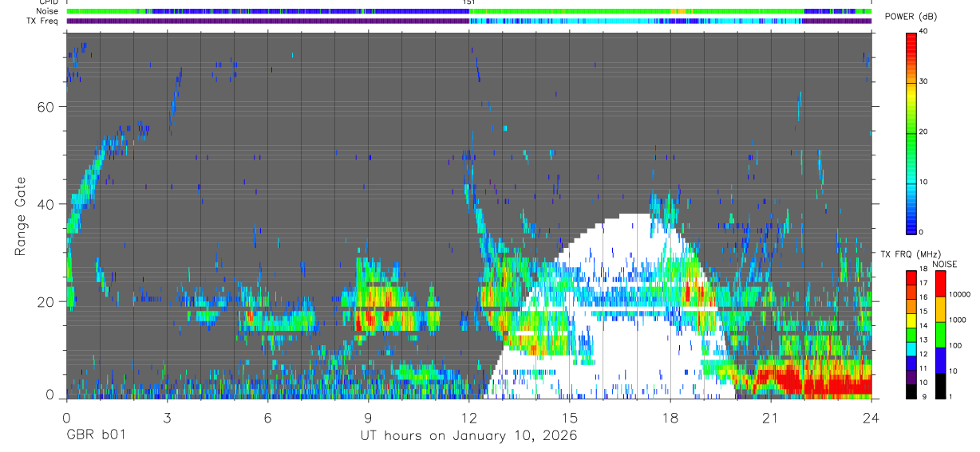Select the purple 10 MHz frequency legend segment
Screen dimensions: 980x452
point(911,377)
